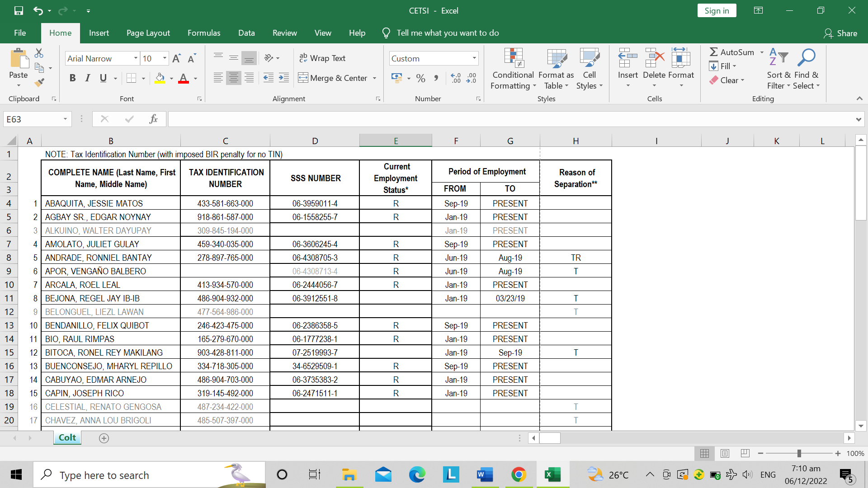Toggle bold formatting

coord(72,78)
